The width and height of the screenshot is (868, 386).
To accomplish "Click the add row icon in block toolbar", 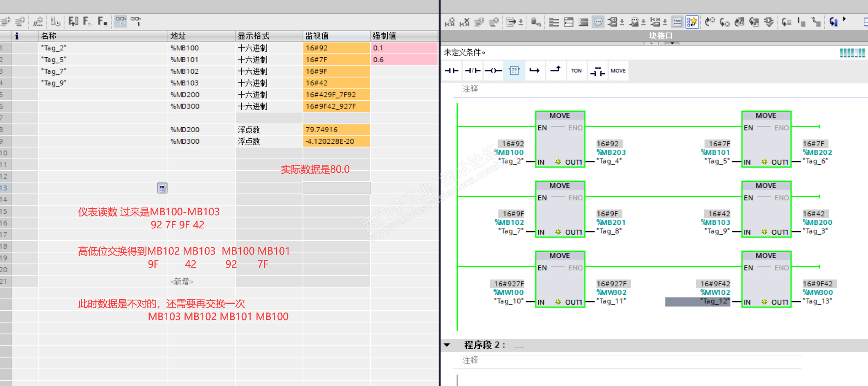I will click(494, 22).
